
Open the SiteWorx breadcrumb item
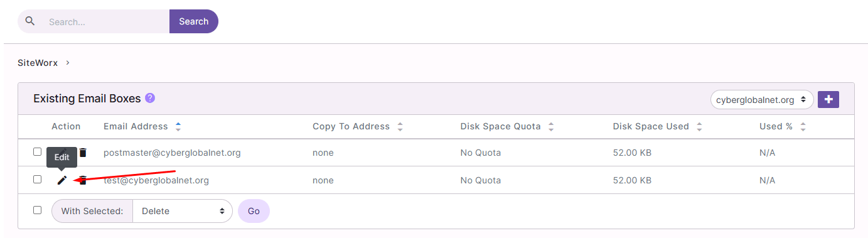point(38,63)
